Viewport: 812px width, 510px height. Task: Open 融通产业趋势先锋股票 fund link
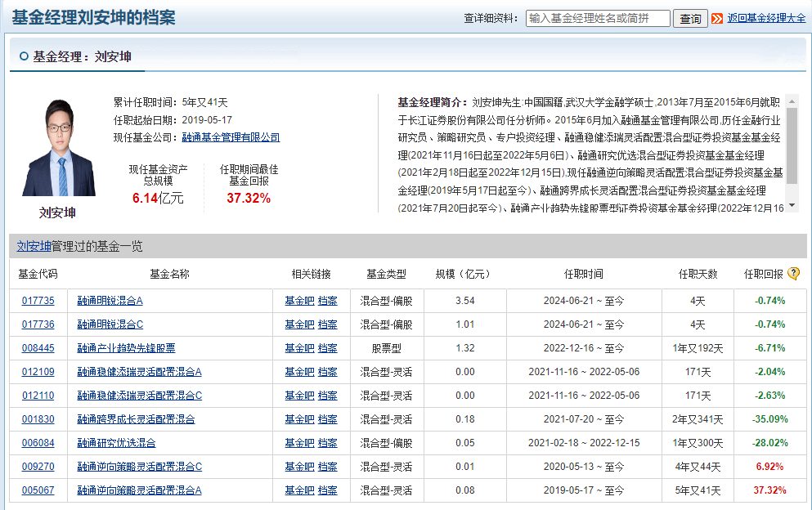[x=126, y=348]
